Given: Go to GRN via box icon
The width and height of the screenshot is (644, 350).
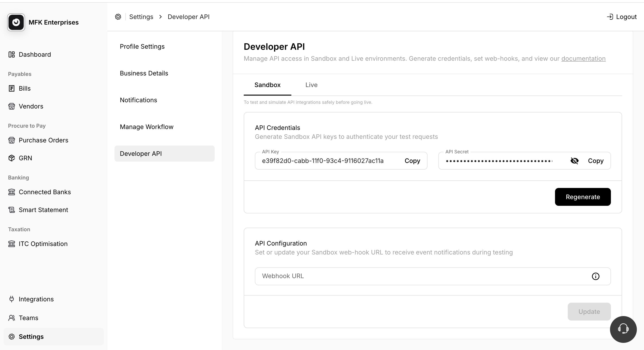Looking at the screenshot, I should 11,158.
